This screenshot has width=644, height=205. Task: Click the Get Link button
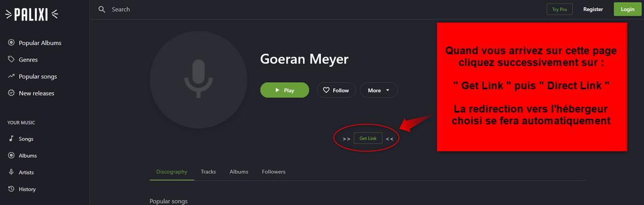pos(368,138)
